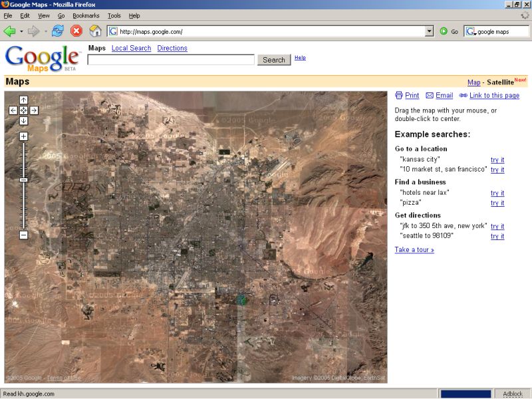This screenshot has height=399, width=532.
Task: Click the map zoom in plus button
Action: (x=23, y=136)
